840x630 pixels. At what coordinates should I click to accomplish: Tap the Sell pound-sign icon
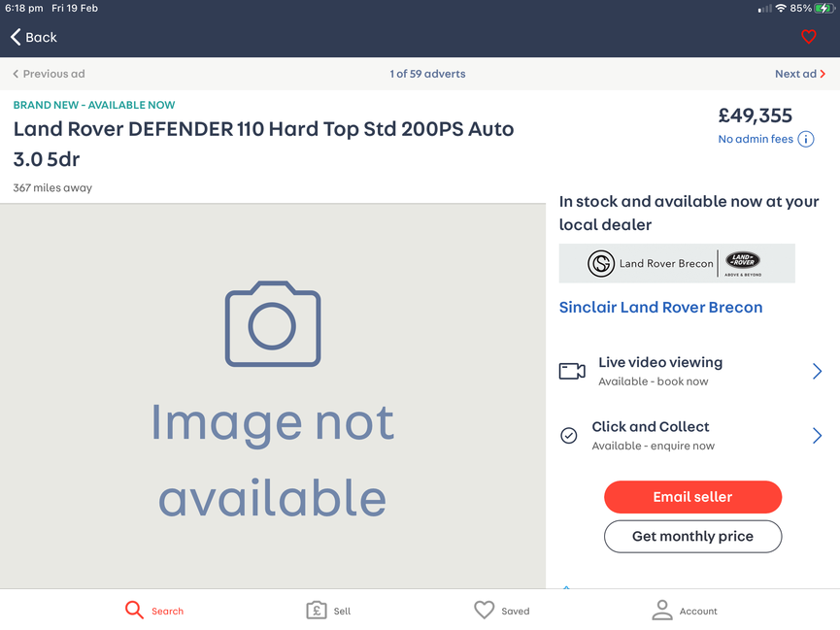pos(316,610)
